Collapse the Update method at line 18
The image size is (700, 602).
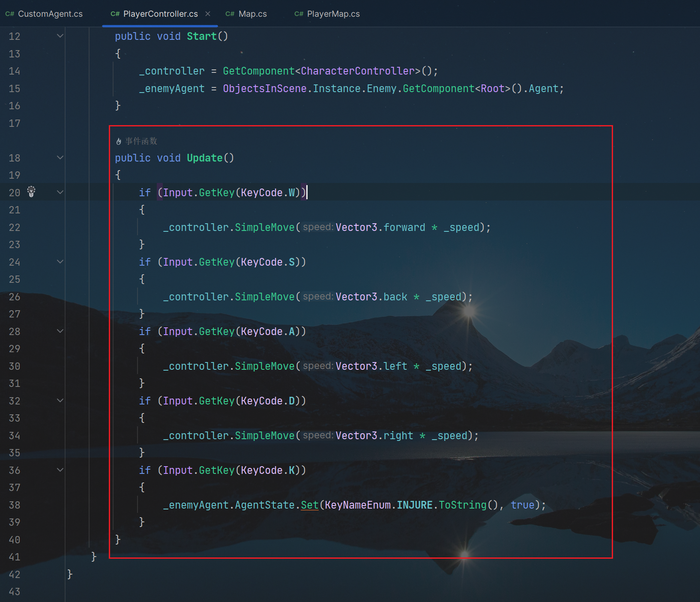tap(60, 158)
